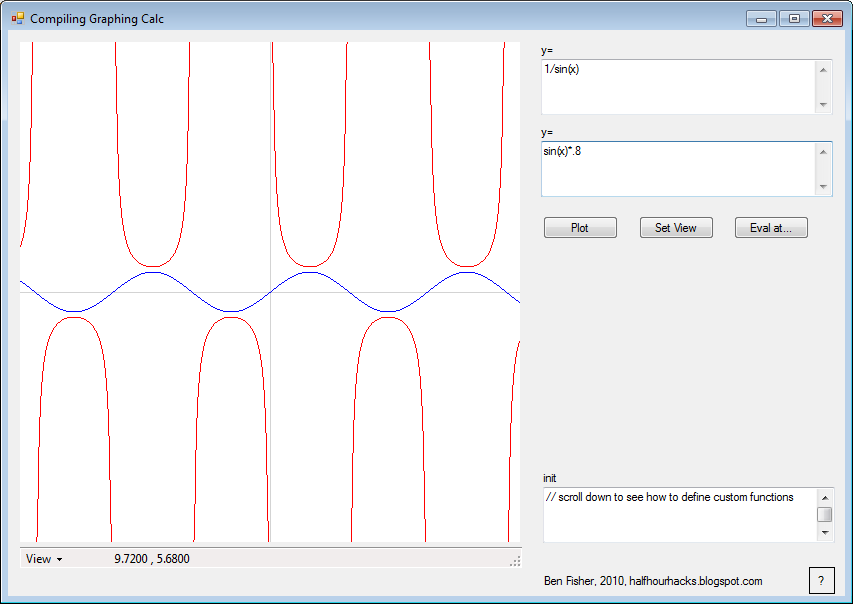This screenshot has width=853, height=604.
Task: Close the Compiling Graphing Calc window
Action: click(827, 19)
